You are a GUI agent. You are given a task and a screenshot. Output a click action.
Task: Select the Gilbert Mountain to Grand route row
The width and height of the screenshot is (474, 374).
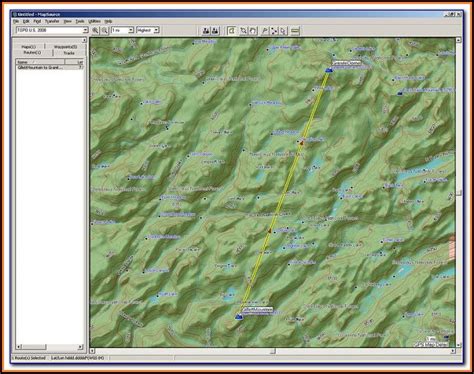(x=50, y=68)
